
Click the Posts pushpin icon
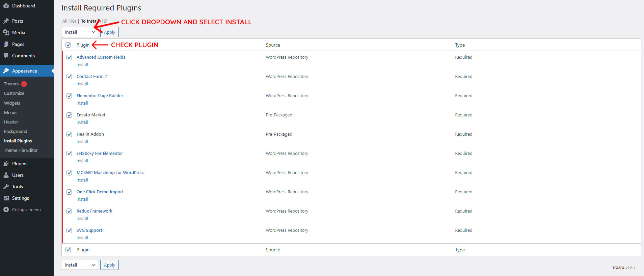coord(6,21)
